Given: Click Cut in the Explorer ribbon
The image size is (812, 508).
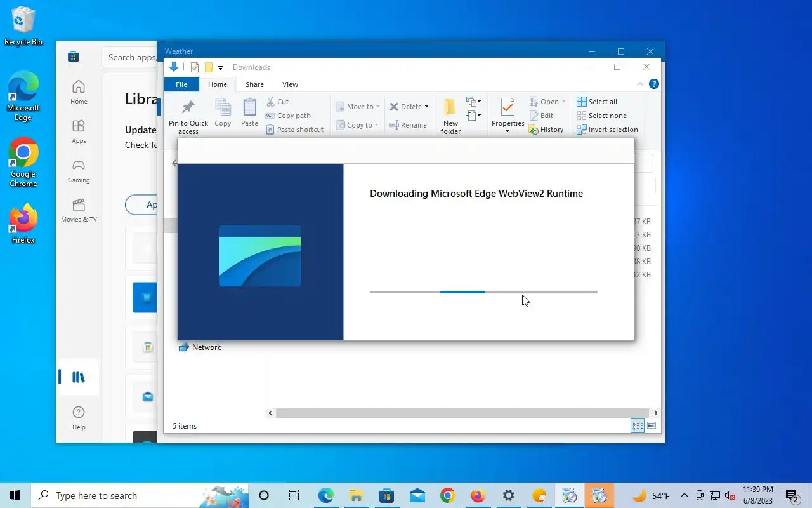Looking at the screenshot, I should tap(277, 102).
